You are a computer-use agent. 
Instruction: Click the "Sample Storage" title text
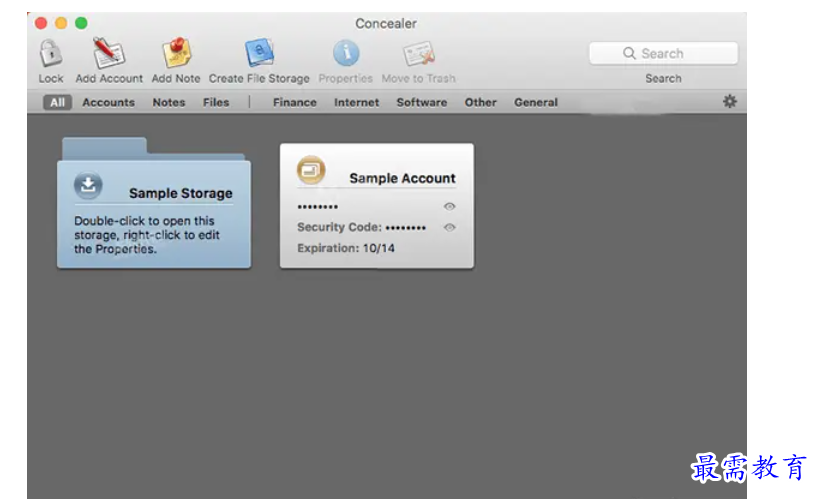[x=180, y=193]
